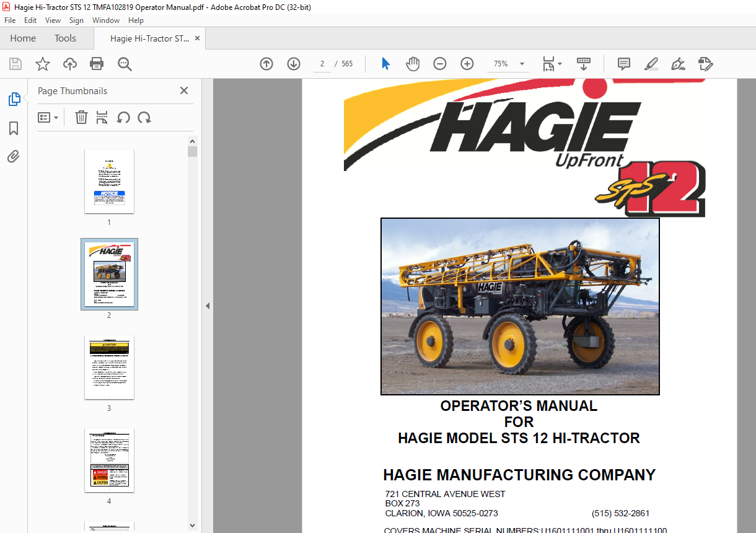
Task: Click the upload to cloud icon
Action: coord(70,64)
